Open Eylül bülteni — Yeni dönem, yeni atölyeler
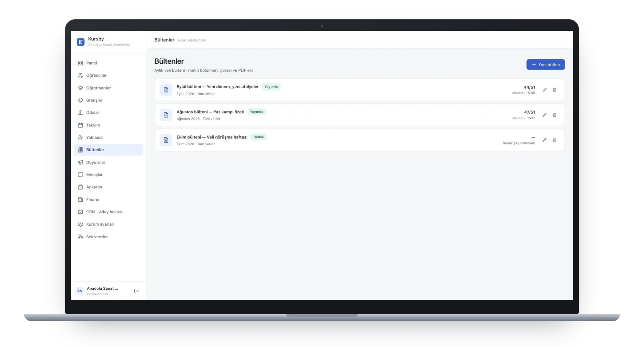The image size is (644, 347). [x=218, y=87]
